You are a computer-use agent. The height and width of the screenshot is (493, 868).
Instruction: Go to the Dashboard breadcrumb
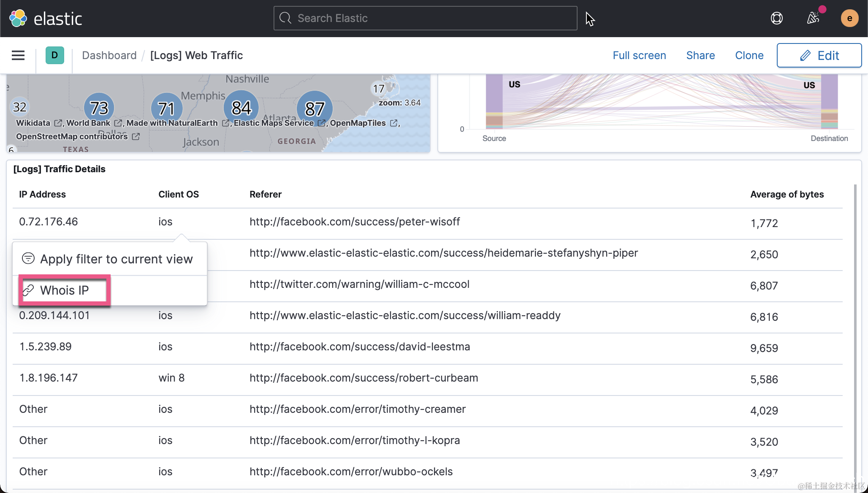pyautogui.click(x=109, y=55)
